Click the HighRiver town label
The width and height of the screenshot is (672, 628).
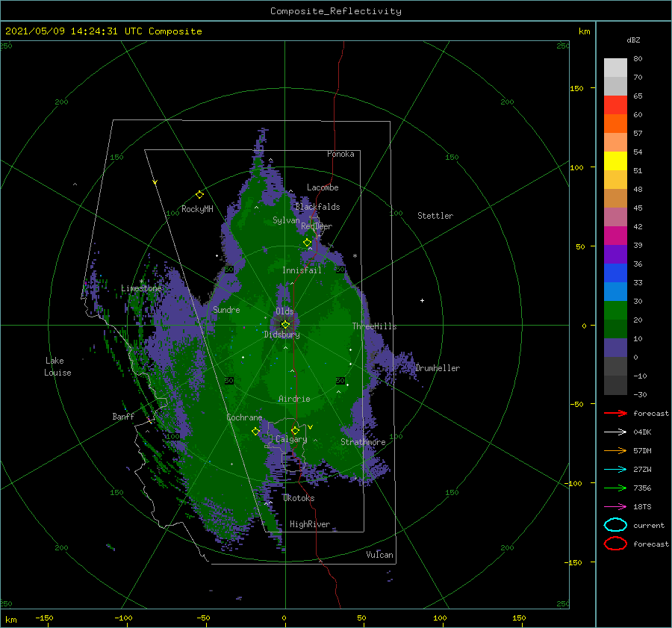(x=309, y=524)
